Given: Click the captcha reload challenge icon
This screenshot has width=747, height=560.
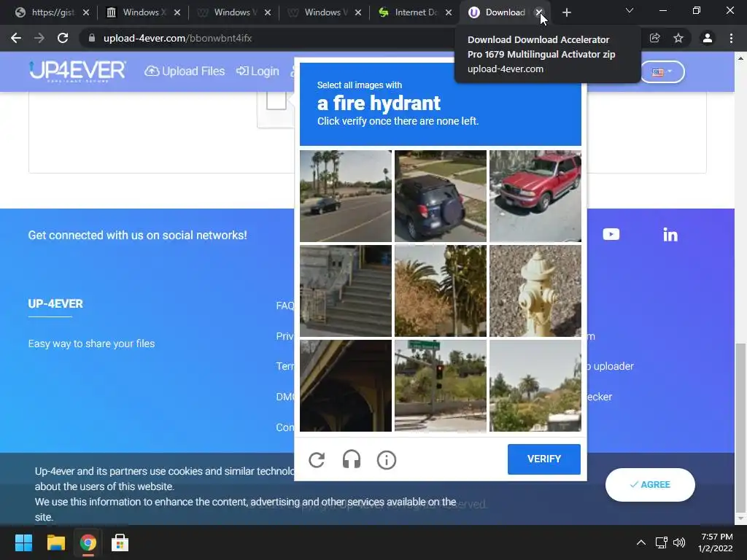Looking at the screenshot, I should 317,460.
